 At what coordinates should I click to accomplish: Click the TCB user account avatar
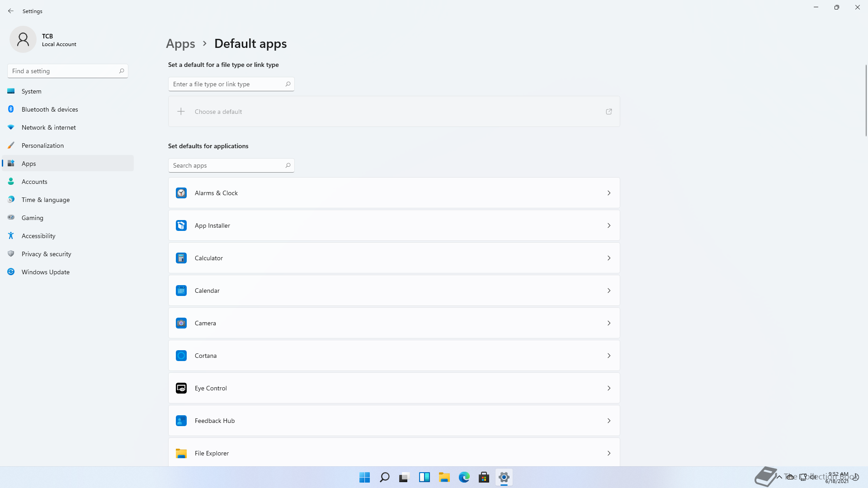tap(23, 39)
